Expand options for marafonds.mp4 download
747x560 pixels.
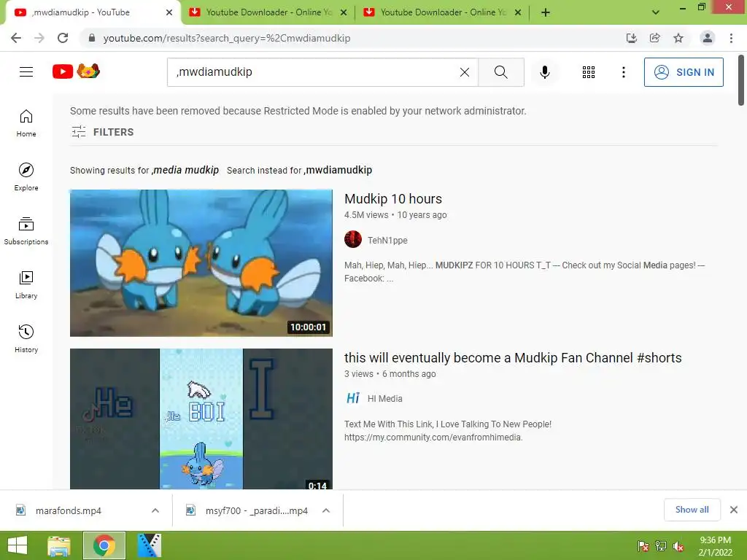point(155,510)
